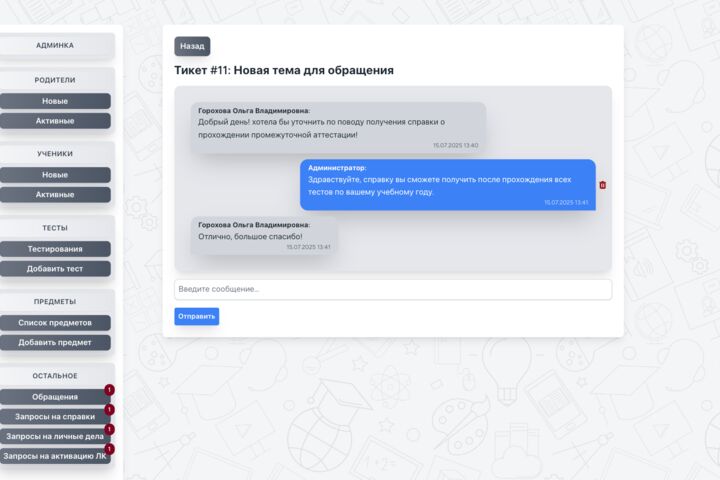Click the ОСТАЛЬНОЕ section label
The width and height of the screenshot is (720, 480).
point(55,376)
